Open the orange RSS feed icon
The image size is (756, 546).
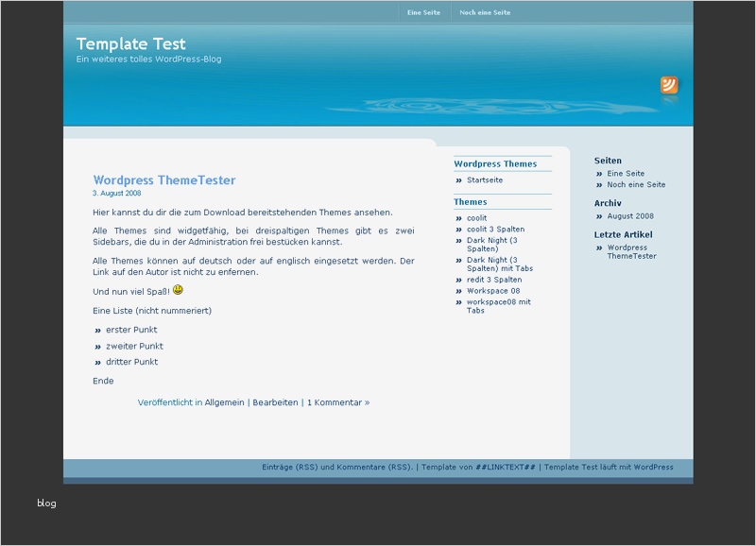(669, 85)
